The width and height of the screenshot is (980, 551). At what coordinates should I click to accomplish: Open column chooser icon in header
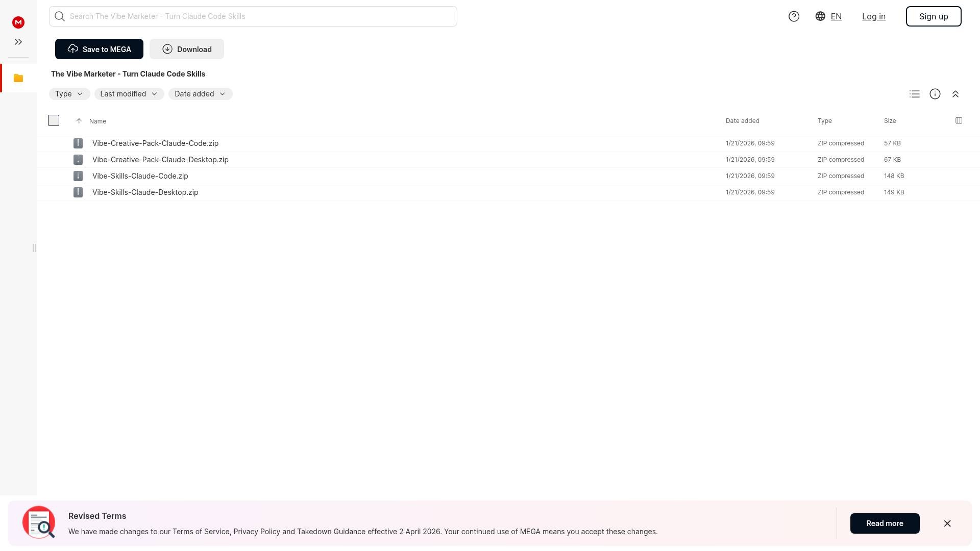pyautogui.click(x=959, y=120)
